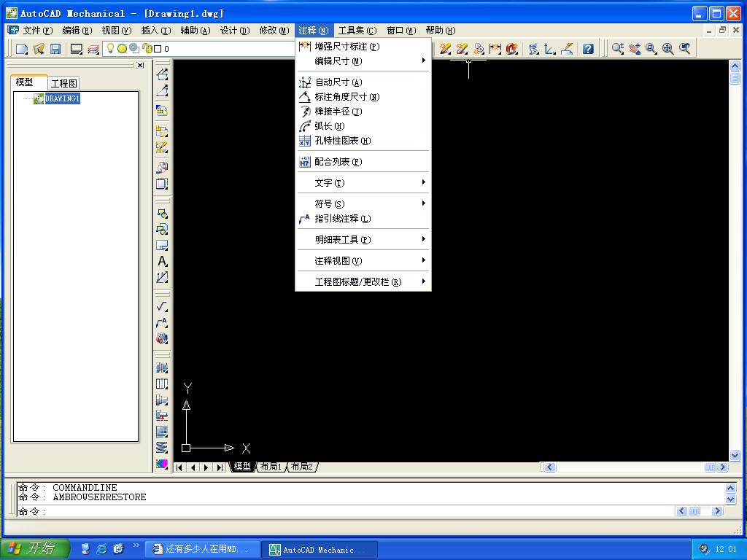The height and width of the screenshot is (560, 747).
Task: Click the canvas vertical scrollbar down arrow
Action: tap(735, 455)
